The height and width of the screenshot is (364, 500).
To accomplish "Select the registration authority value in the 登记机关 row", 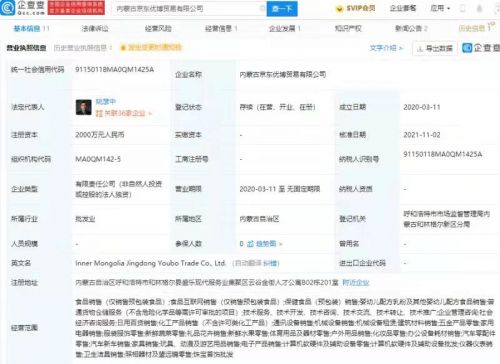I will coord(447,219).
